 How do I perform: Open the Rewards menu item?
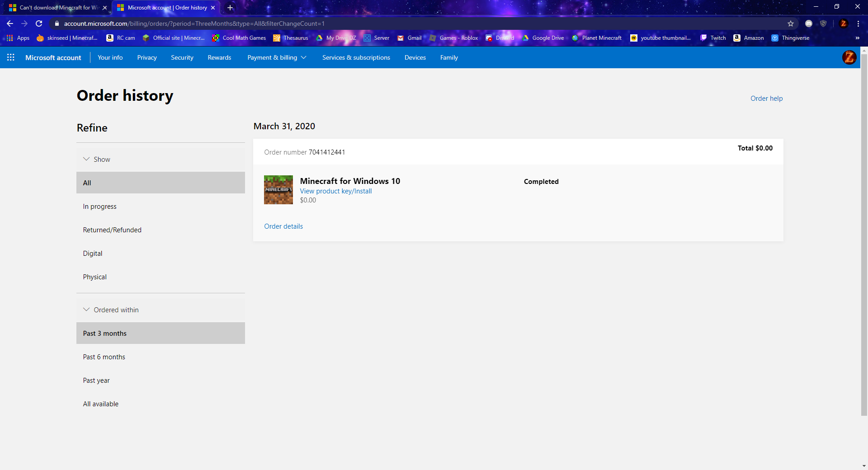(219, 57)
